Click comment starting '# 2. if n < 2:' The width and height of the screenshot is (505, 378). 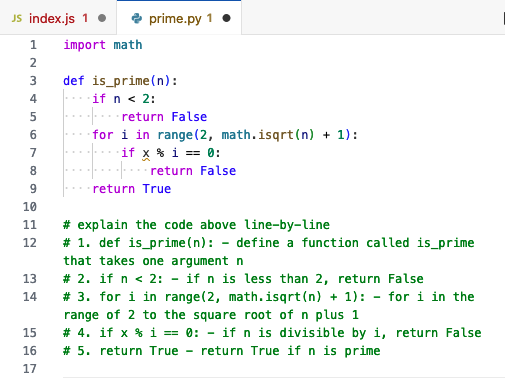point(243,279)
